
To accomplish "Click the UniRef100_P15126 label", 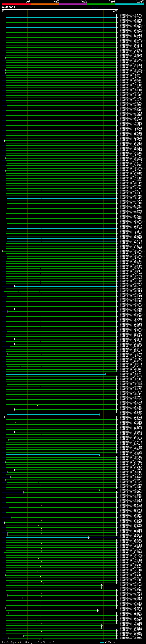I will point(131,53).
